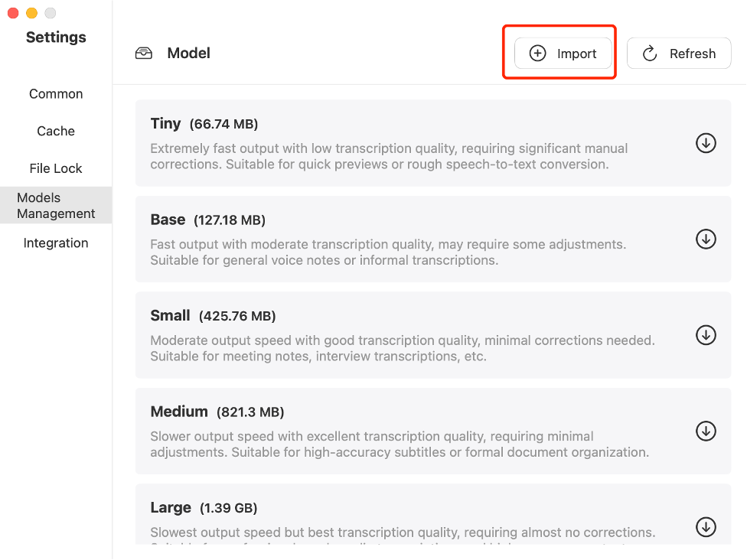The image size is (747, 560).
Task: Click the Small model size label
Action: pos(237,316)
